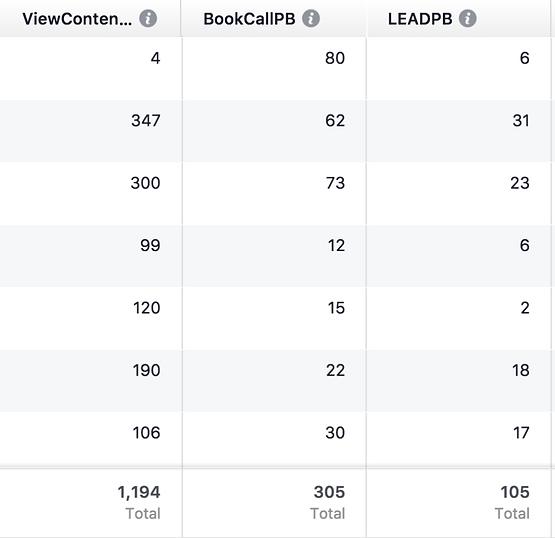This screenshot has height=538, width=555.
Task: Sort by the BookCallPB column header
Action: (249, 19)
